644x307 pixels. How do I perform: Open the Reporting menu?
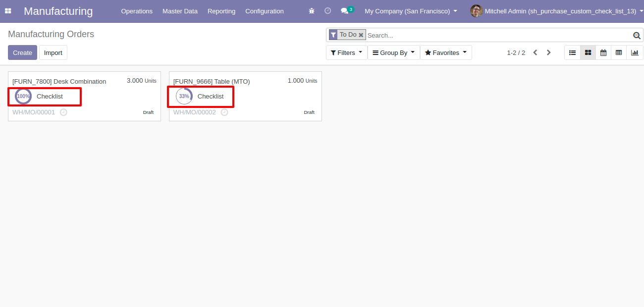click(x=221, y=11)
